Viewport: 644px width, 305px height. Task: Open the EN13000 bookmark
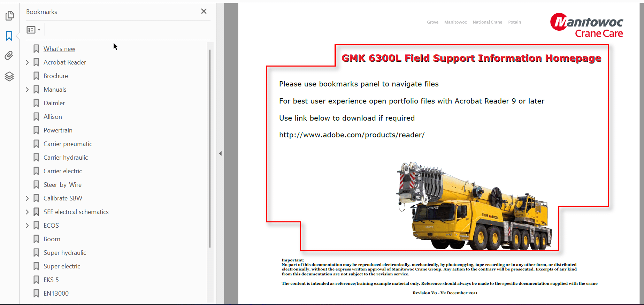[x=56, y=293]
